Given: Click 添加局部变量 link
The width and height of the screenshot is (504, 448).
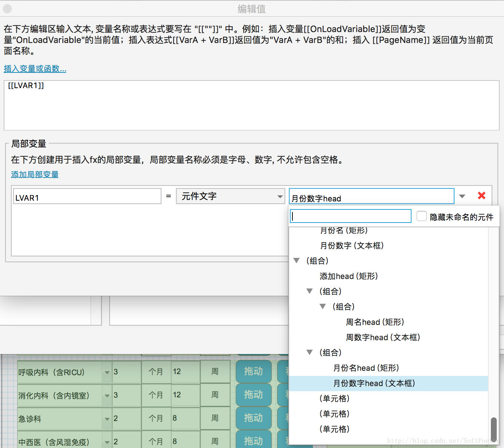Looking at the screenshot, I should (35, 174).
